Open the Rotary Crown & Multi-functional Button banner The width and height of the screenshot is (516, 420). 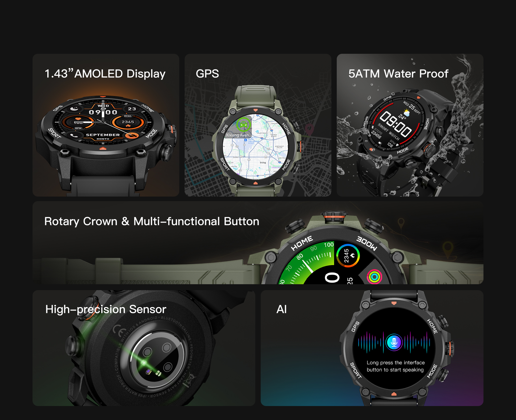pyautogui.click(x=152, y=221)
